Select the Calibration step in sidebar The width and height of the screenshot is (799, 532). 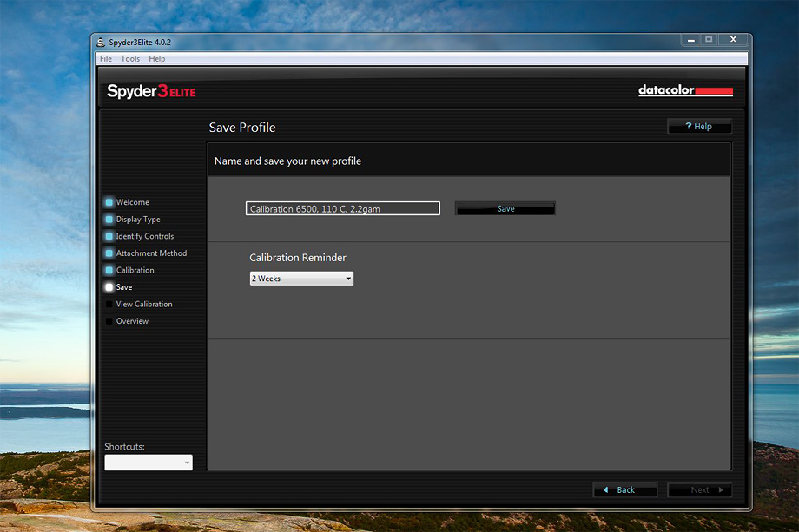click(135, 270)
